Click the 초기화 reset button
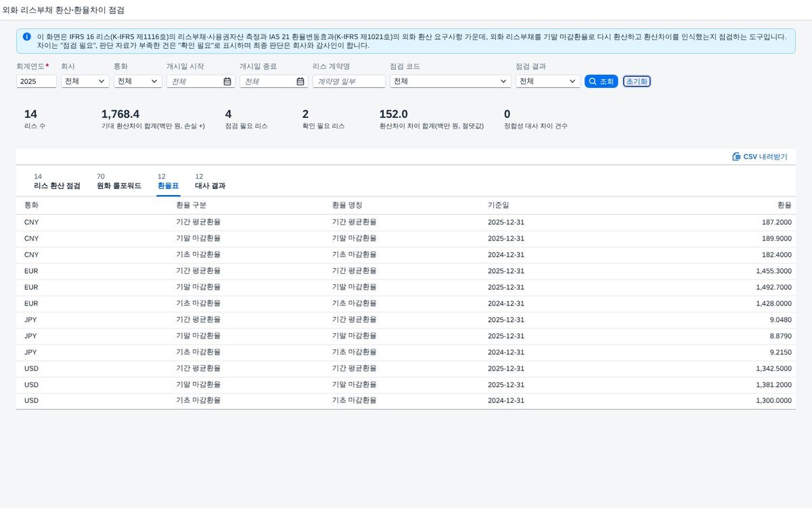Viewport: 812px width, 508px height. coord(637,81)
